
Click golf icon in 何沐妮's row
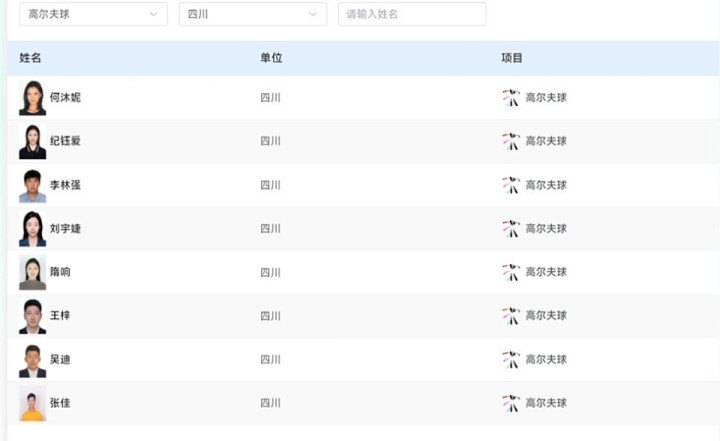pos(511,98)
